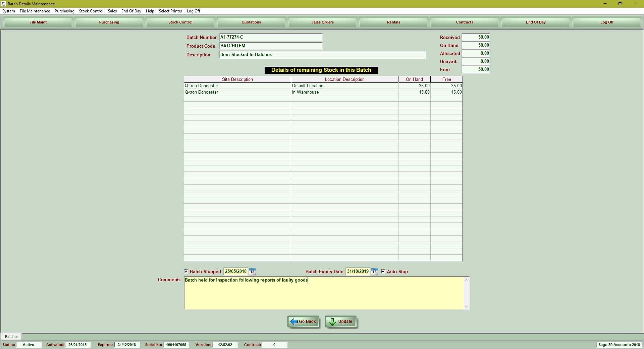Click the Purchasing toolbar button
The height and width of the screenshot is (349, 644).
[109, 22]
